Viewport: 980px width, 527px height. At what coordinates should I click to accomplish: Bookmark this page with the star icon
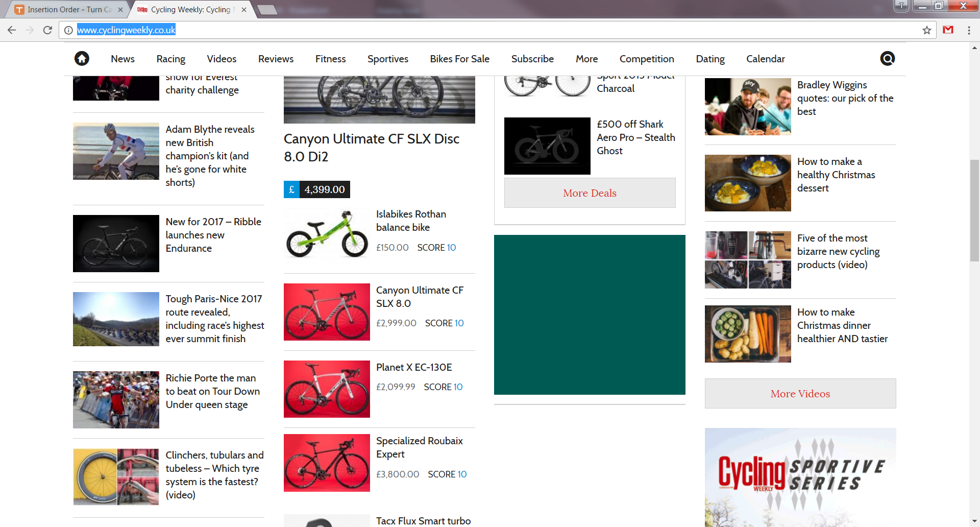click(927, 30)
